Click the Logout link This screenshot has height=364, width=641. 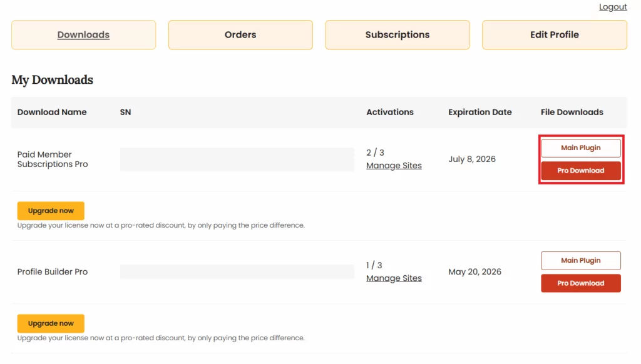(612, 7)
